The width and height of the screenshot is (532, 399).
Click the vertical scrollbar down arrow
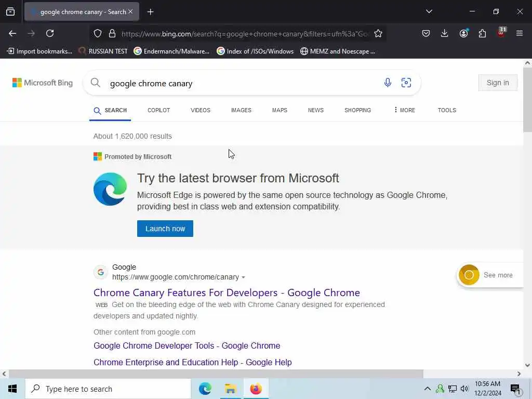click(x=527, y=365)
